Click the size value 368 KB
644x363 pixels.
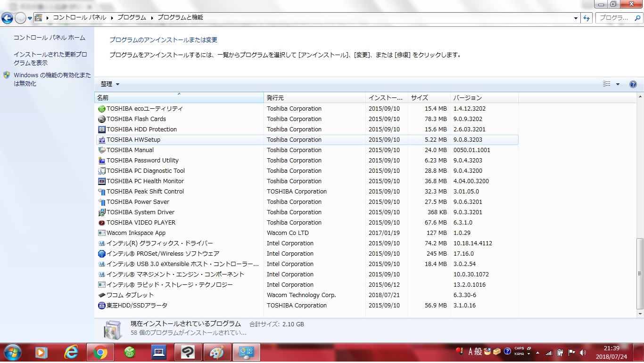tap(437, 212)
